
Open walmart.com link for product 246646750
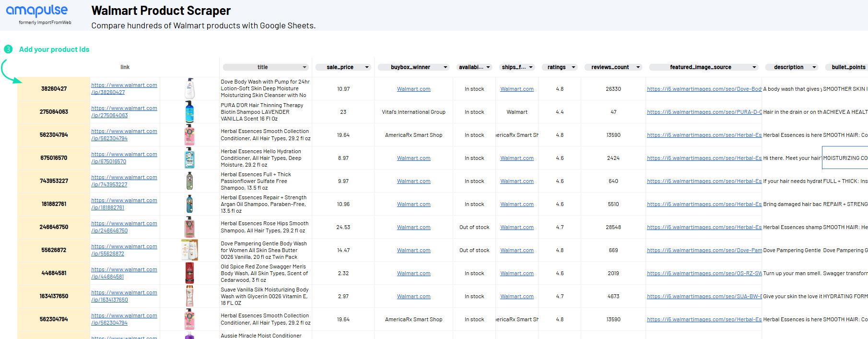(x=124, y=227)
